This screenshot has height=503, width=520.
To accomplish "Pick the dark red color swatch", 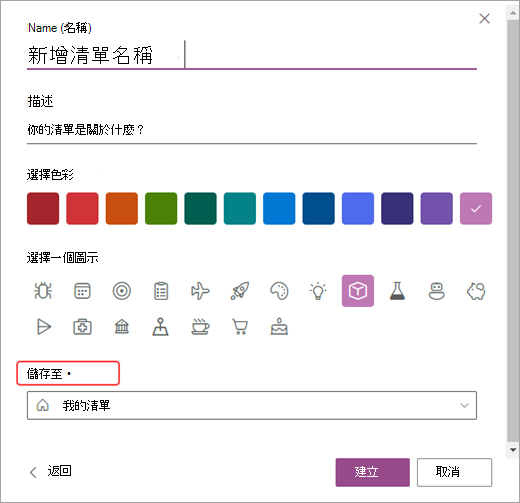I will click(43, 208).
